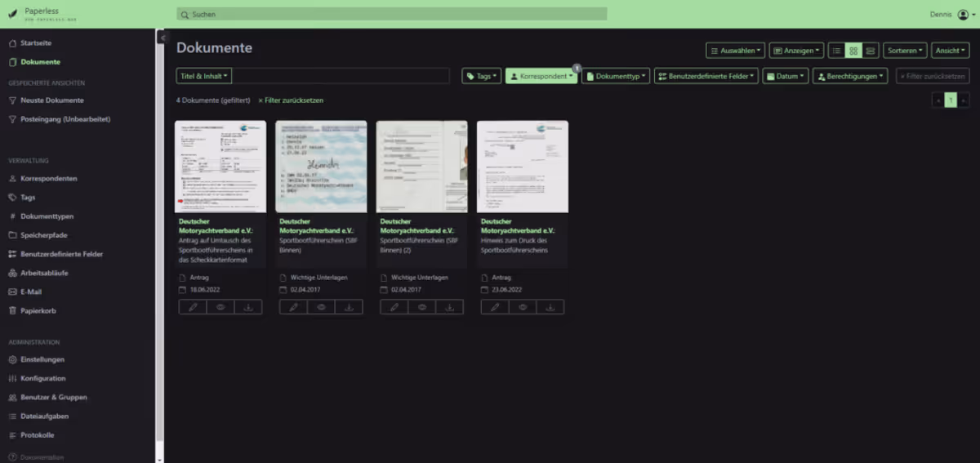Edit Sportbootführerschein (SBF Binnen) (2) document
The height and width of the screenshot is (463, 980).
[394, 307]
